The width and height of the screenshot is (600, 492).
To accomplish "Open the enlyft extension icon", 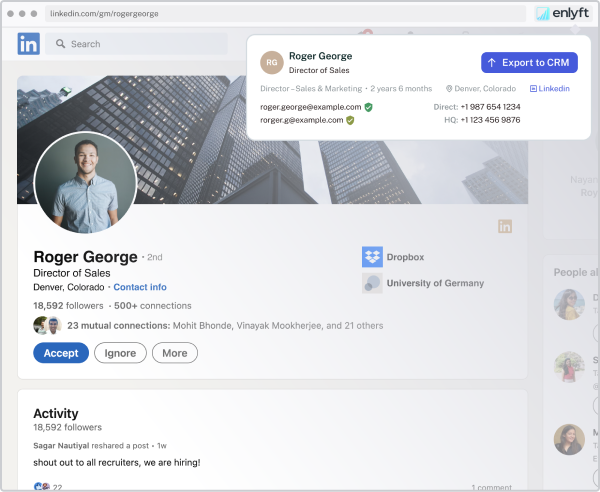I will [562, 13].
